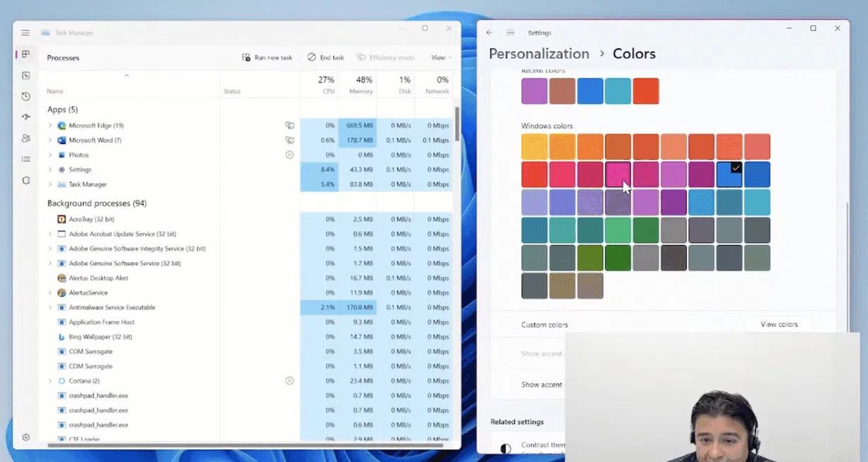Select the hot pink swatch under the cursor
Viewport: 868px width, 462px height.
click(618, 174)
